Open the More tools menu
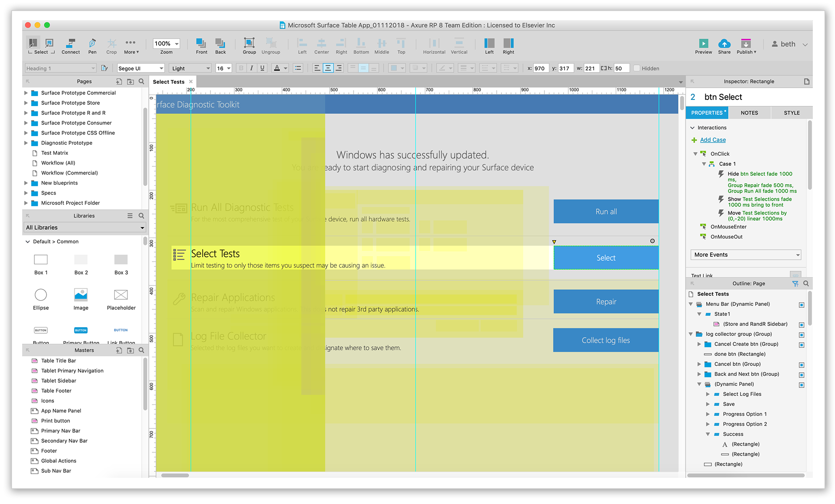The width and height of the screenshot is (835, 504). 131,46
